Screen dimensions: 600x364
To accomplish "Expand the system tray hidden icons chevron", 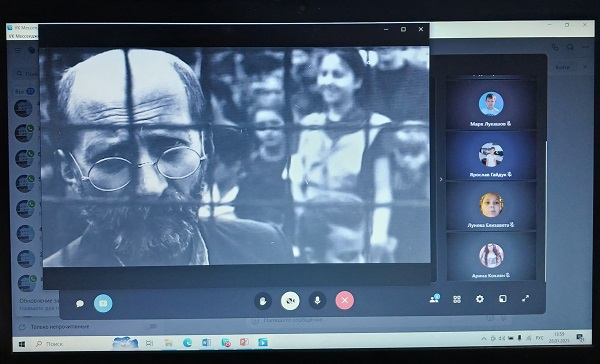I will pyautogui.click(x=484, y=339).
